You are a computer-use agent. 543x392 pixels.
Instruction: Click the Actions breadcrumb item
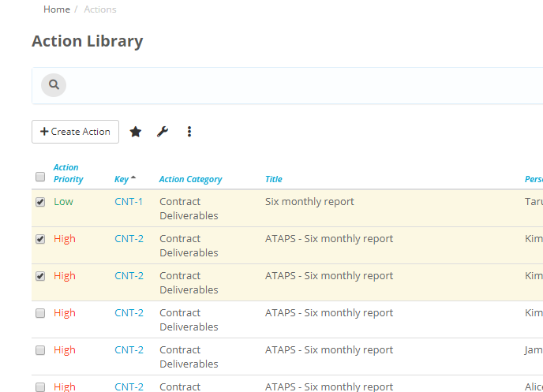[x=100, y=9]
